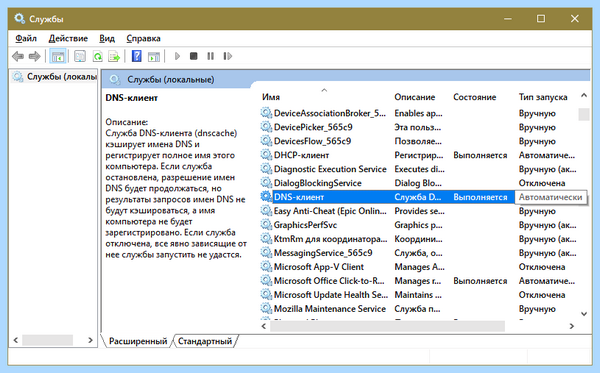Click Отключена in DialogBlockingService row

[x=542, y=183]
